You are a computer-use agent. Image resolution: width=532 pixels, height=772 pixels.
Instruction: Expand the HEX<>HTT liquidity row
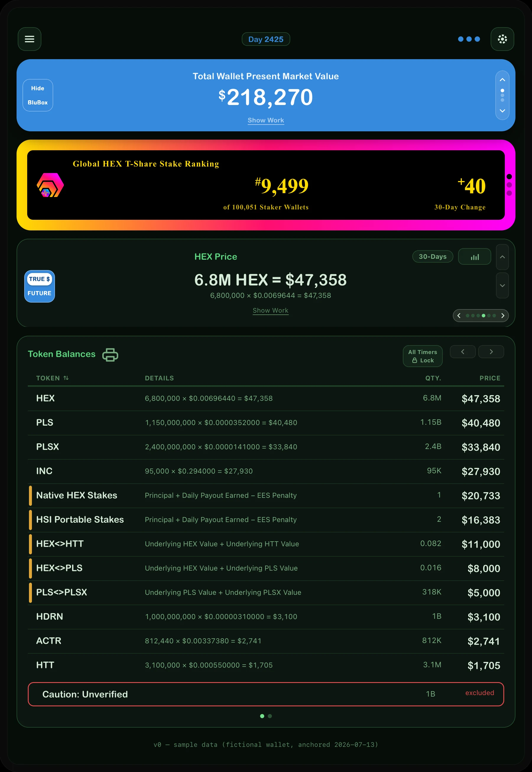266,544
